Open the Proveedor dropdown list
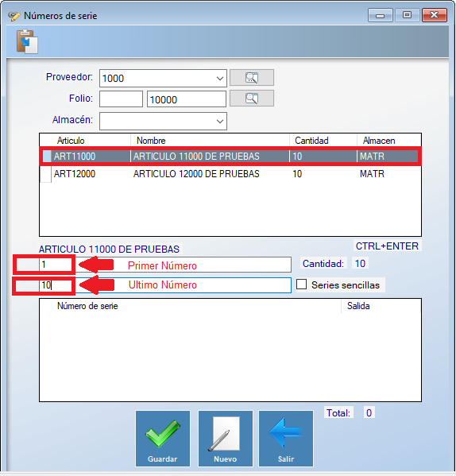456x476 pixels. [220, 79]
